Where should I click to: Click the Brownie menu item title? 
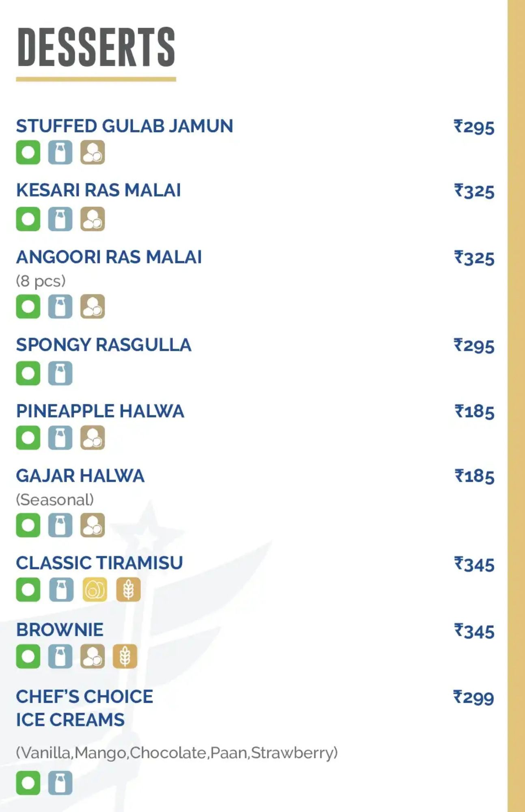[60, 630]
